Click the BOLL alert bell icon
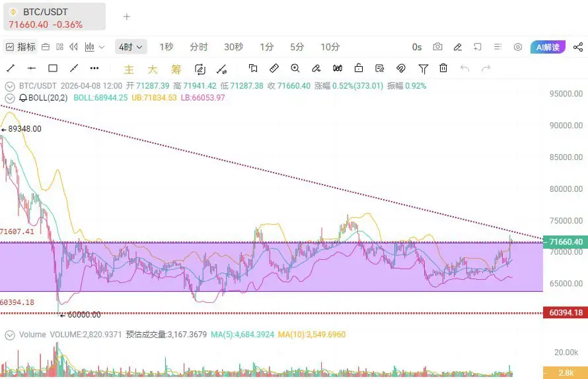 (23, 98)
